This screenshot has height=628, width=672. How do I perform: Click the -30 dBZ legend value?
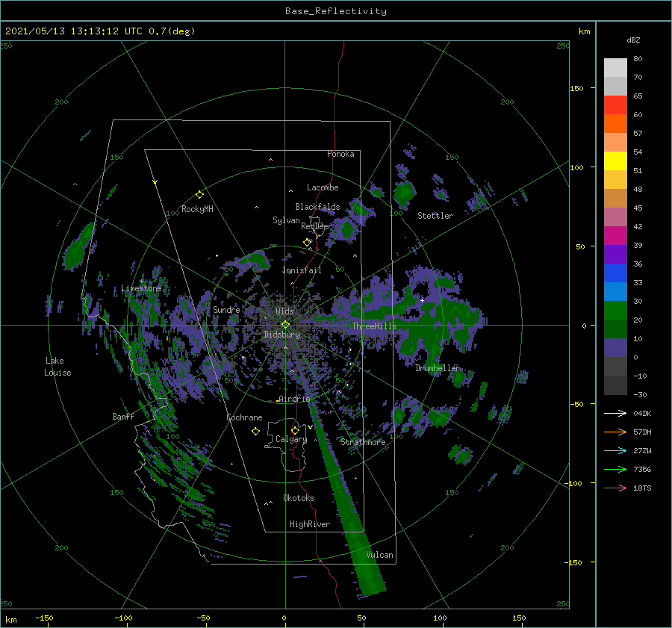pos(640,394)
